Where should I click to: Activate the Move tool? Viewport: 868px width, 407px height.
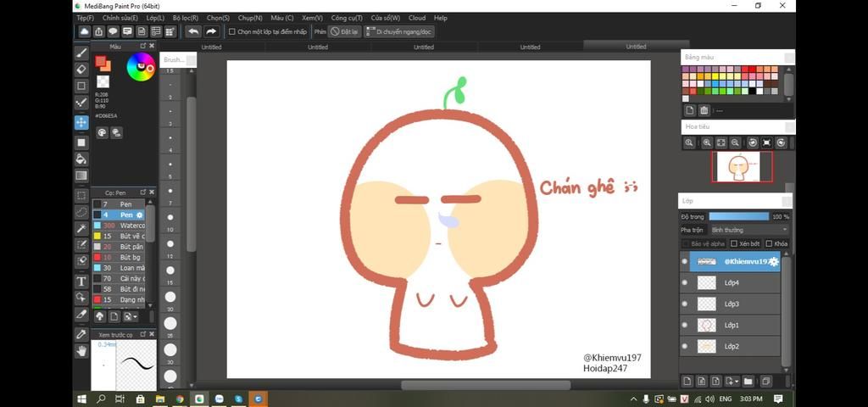point(81,122)
